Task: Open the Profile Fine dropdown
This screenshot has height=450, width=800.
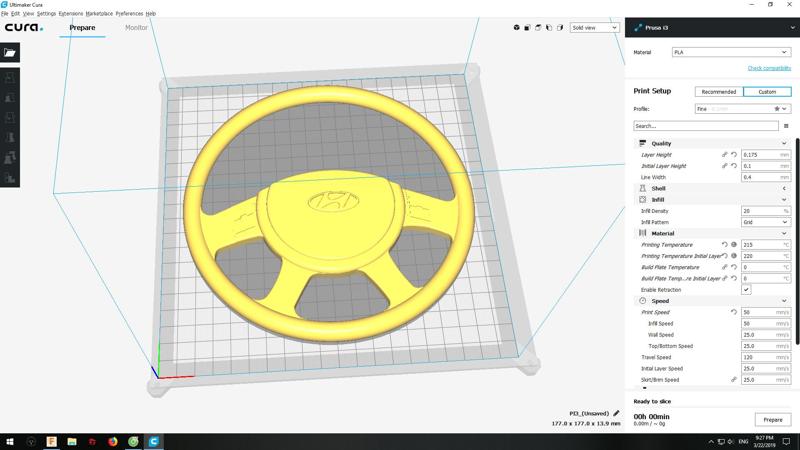Action: point(743,109)
